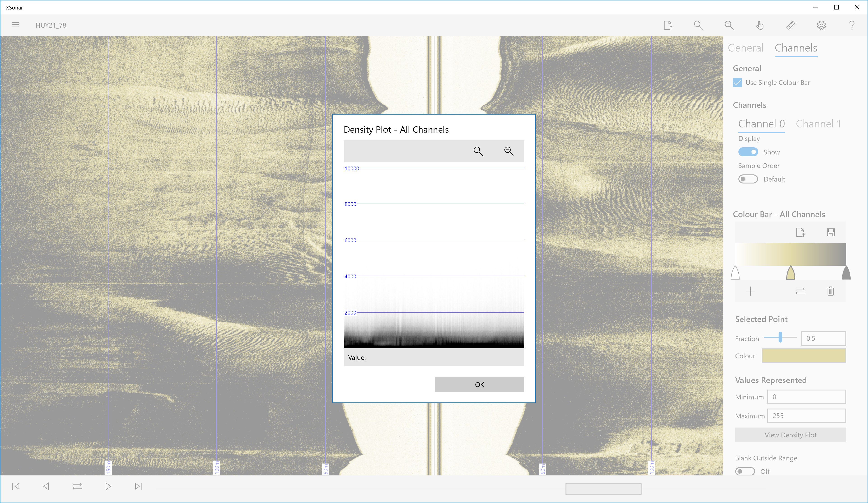868x503 pixels.
Task: Uncheck Use Single Colour Bar
Action: [737, 83]
